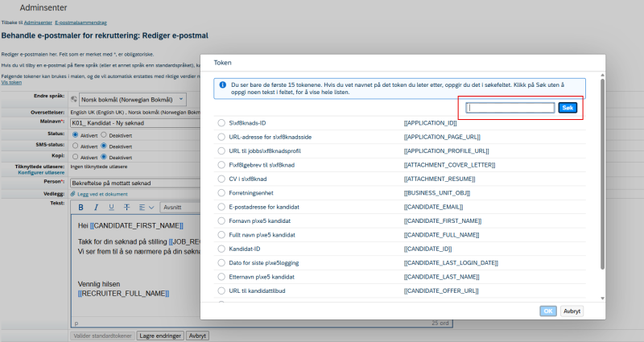Click the [[BUSINESS_UNIT_OBJ]] token code
The image size is (644, 342).
point(437,192)
